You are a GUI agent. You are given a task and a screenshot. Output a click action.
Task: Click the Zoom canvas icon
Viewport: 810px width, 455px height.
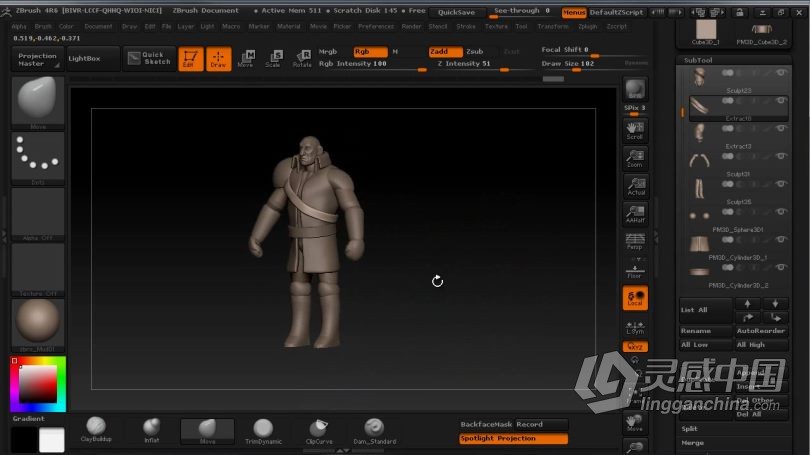635,158
